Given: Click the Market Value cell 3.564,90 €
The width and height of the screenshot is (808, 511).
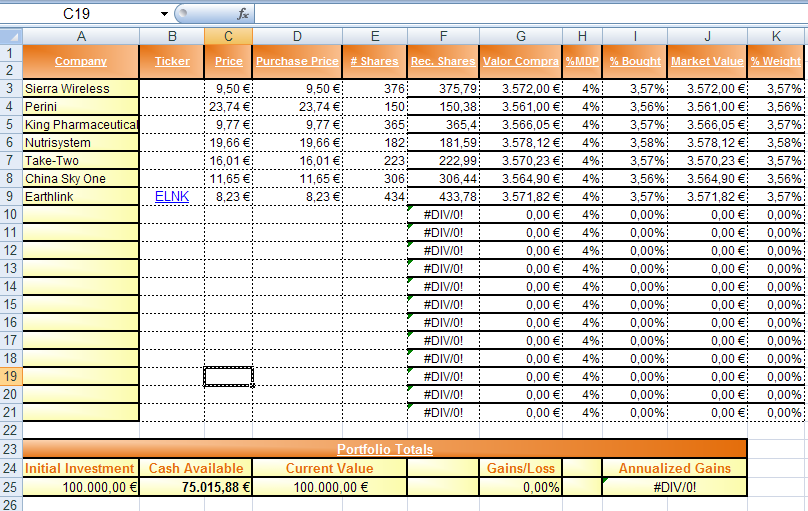Looking at the screenshot, I should coord(707,179).
